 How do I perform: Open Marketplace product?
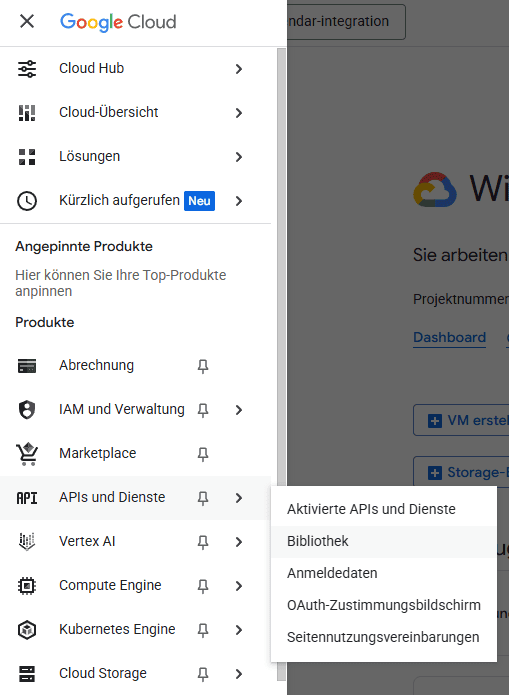click(135, 453)
